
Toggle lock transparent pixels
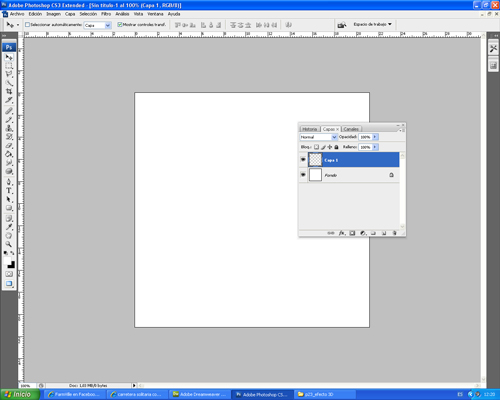tap(316, 147)
